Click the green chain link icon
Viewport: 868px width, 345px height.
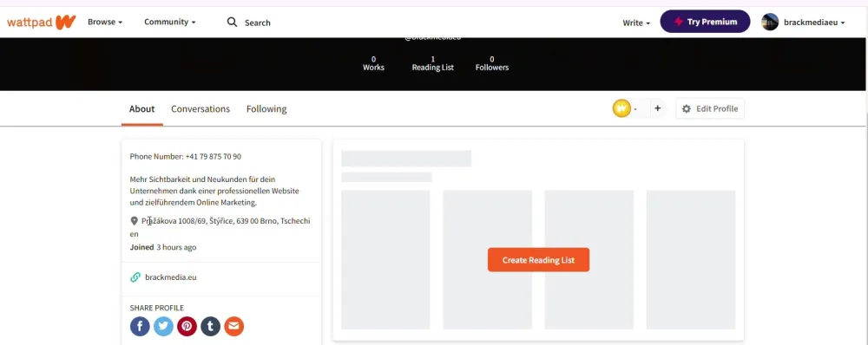[135, 277]
